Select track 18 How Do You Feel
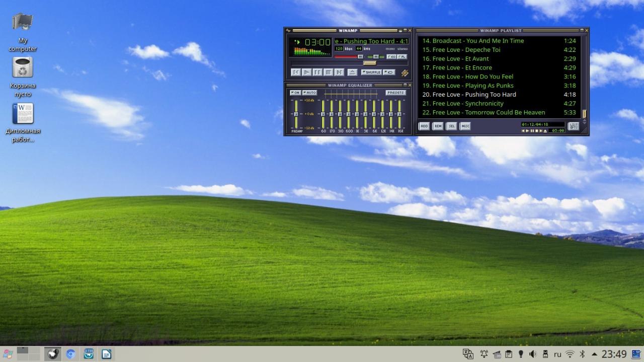The image size is (644, 362). click(x=499, y=77)
